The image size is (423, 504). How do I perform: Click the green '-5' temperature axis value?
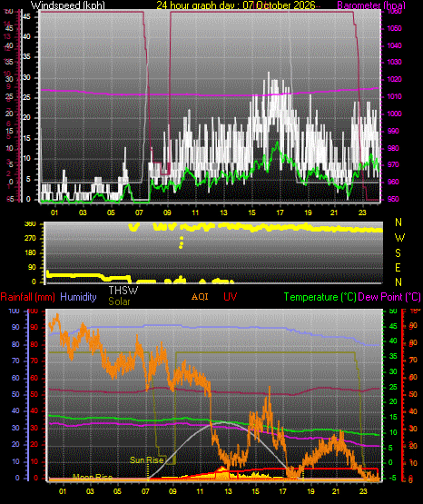392,478
